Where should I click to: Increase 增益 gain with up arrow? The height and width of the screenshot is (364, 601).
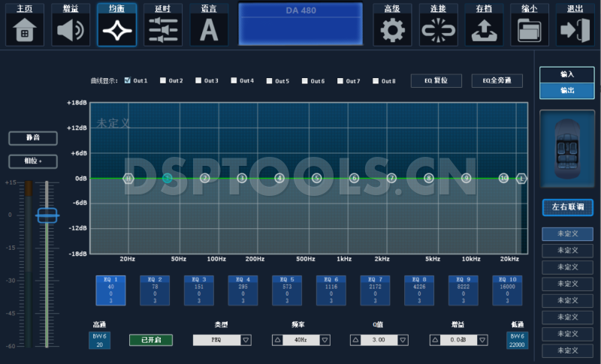tap(435, 340)
